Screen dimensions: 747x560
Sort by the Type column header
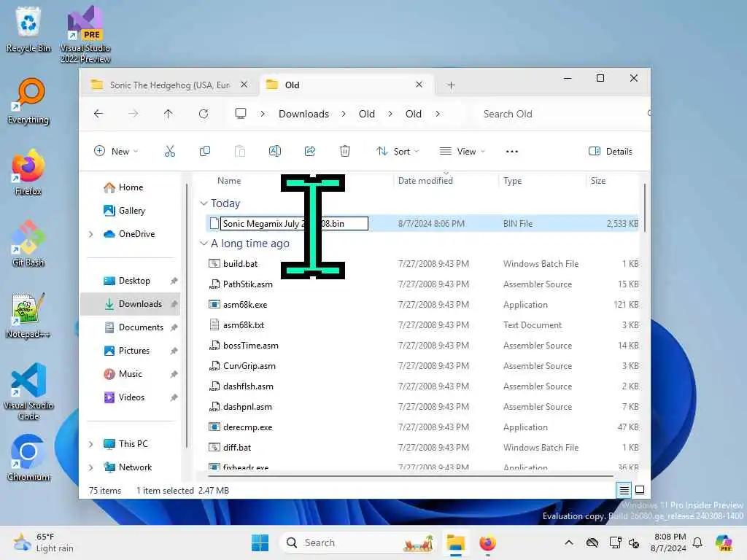point(512,181)
